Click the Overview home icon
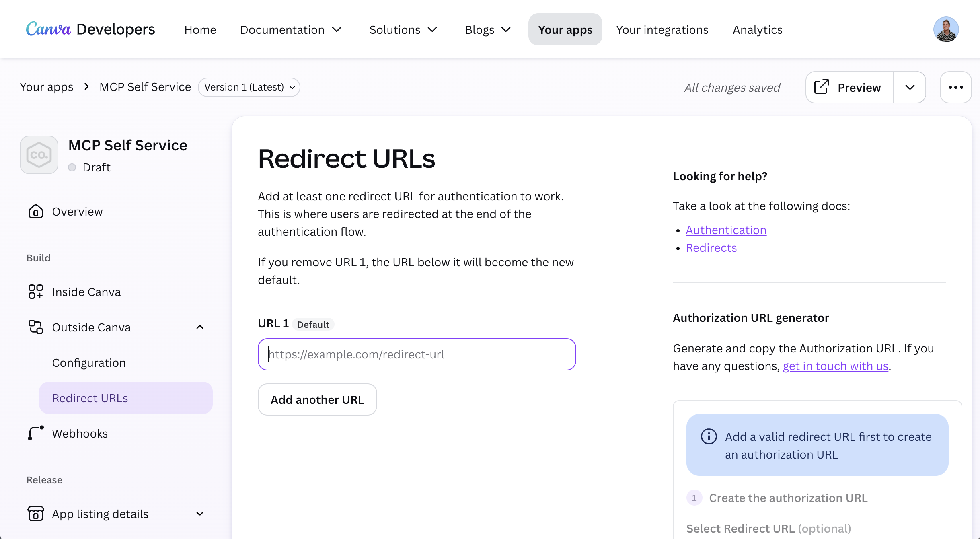This screenshot has height=539, width=980. tap(36, 212)
